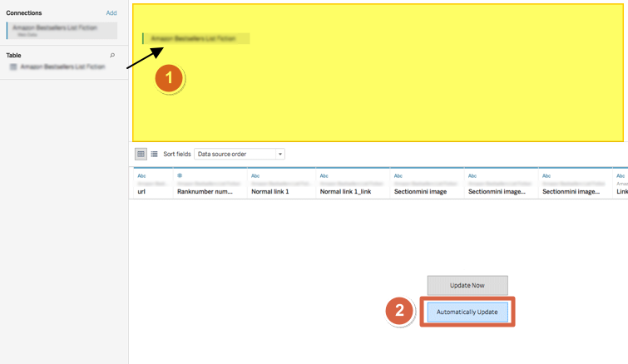Click the Abc type icon above url
The height and width of the screenshot is (364, 628).
click(x=141, y=175)
